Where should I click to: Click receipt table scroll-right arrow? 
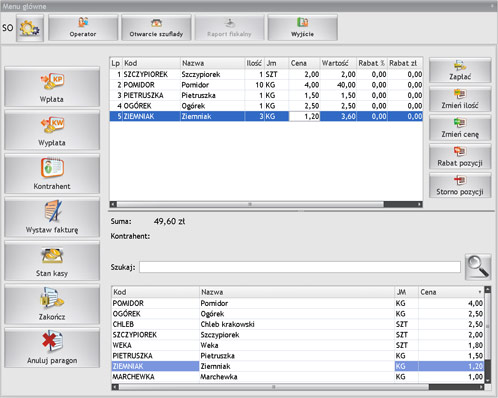tap(420, 204)
